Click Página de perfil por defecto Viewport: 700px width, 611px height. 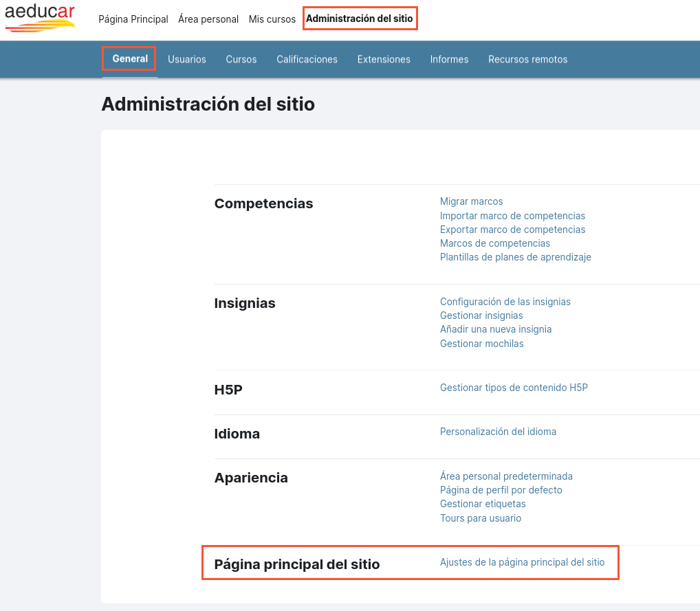[x=501, y=490]
